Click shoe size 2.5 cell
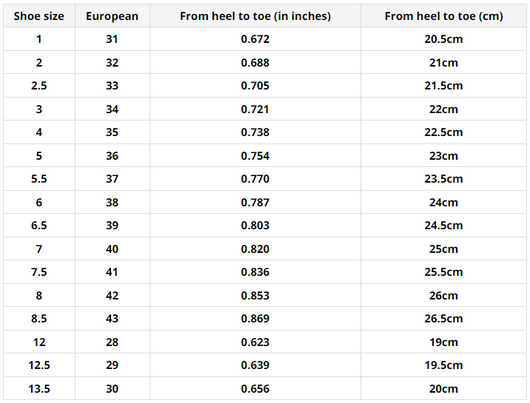Image resolution: width=530 pixels, height=403 pixels. coord(39,86)
